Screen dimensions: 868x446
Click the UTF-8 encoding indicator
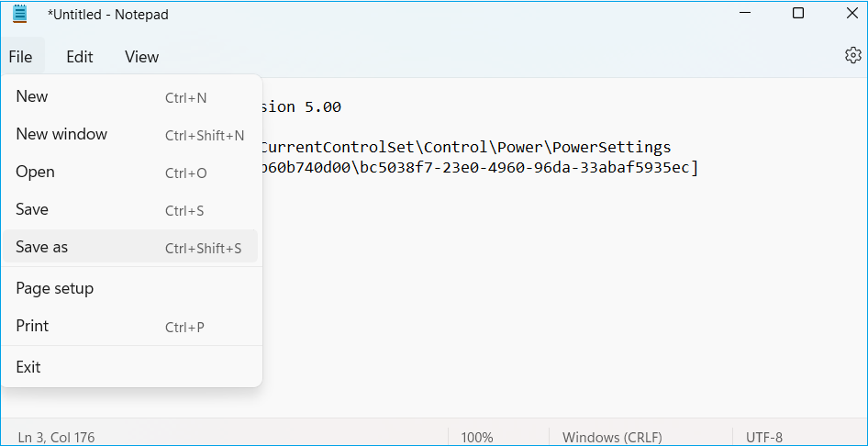764,437
